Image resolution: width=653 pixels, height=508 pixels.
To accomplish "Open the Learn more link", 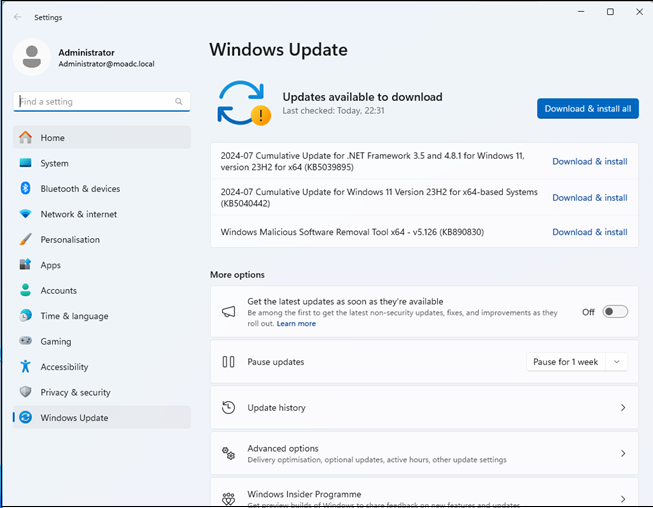I will point(296,324).
